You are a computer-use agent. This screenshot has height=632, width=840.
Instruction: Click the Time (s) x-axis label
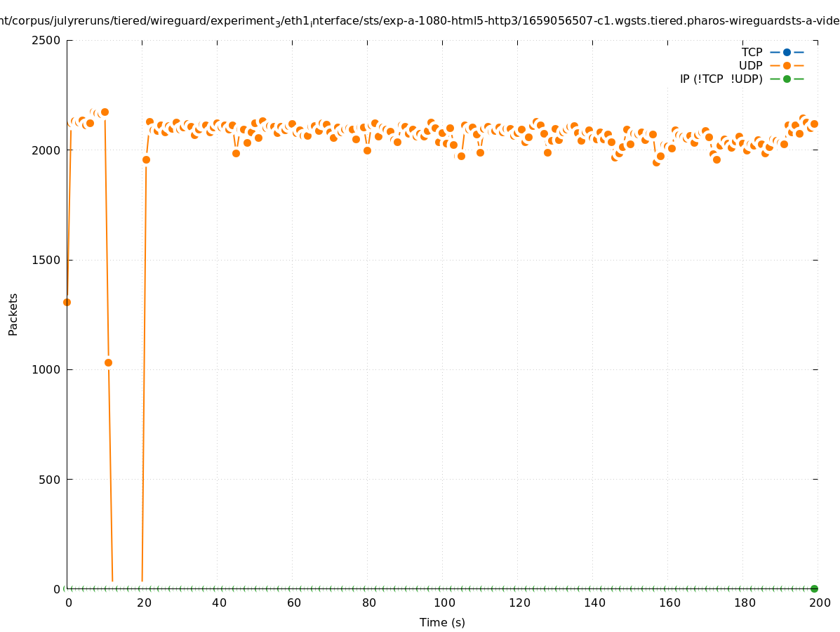pos(442,622)
